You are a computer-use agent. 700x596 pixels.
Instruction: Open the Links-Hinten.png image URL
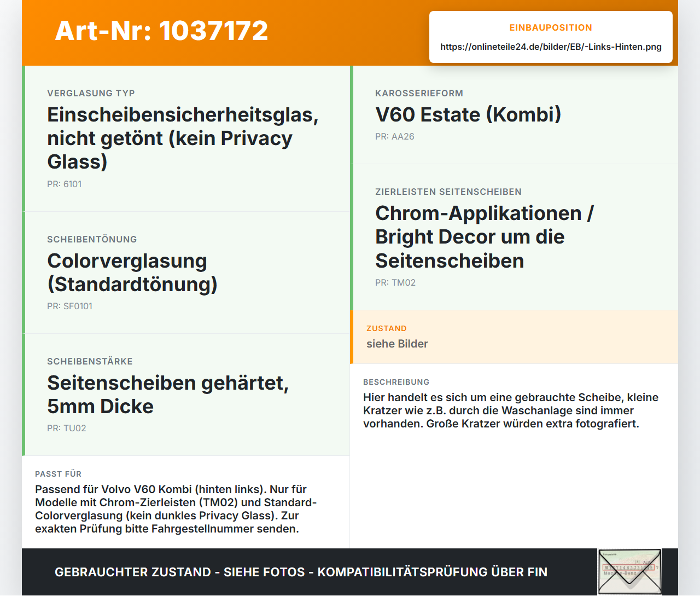(551, 47)
